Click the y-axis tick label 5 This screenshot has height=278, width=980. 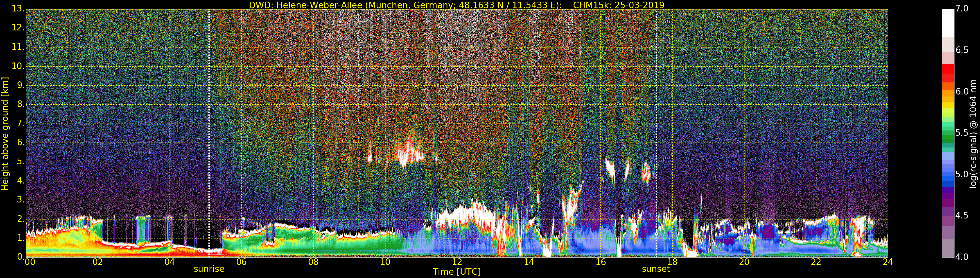pos(20,162)
